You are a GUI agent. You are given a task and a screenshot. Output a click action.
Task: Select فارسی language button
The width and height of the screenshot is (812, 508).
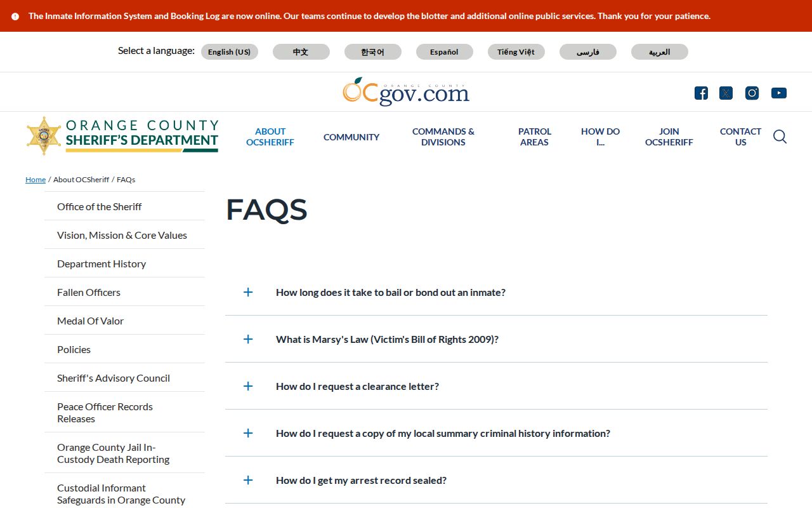pyautogui.click(x=588, y=52)
